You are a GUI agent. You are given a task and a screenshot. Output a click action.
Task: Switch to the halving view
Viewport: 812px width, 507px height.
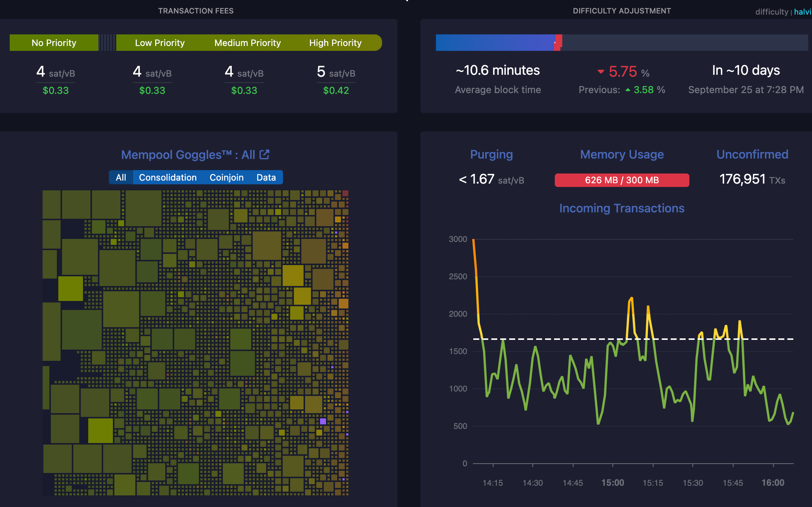[803, 12]
